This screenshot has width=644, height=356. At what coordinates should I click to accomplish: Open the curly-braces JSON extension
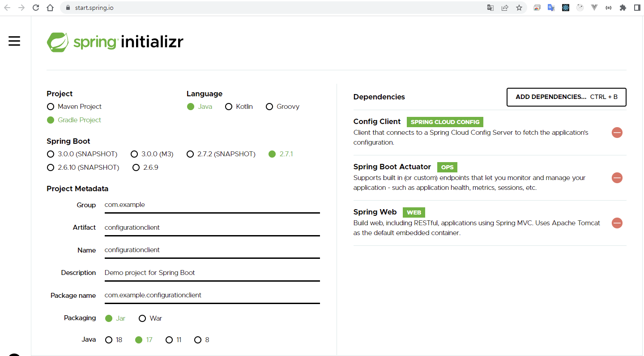tap(608, 8)
